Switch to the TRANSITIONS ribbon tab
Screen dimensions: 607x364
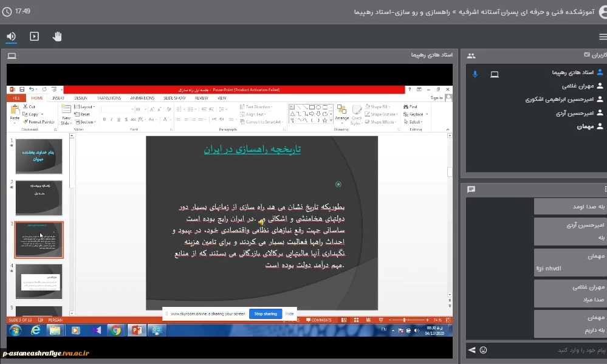pyautogui.click(x=109, y=98)
